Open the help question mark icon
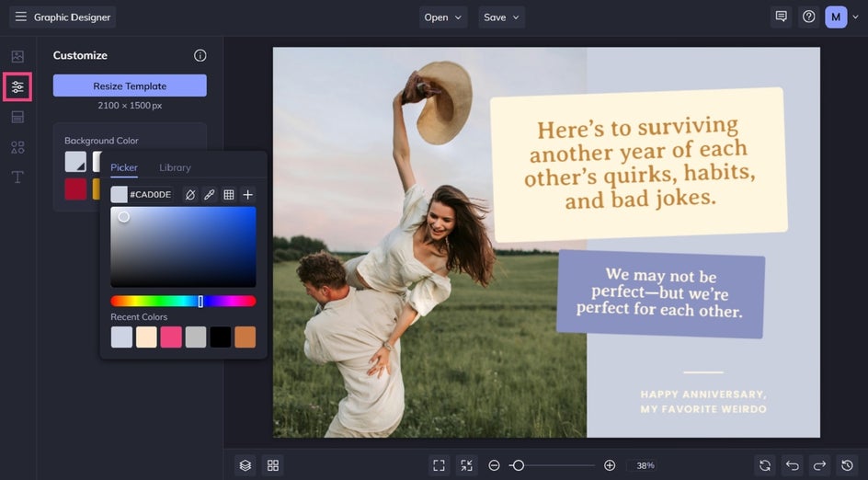The image size is (868, 480). [x=809, y=17]
